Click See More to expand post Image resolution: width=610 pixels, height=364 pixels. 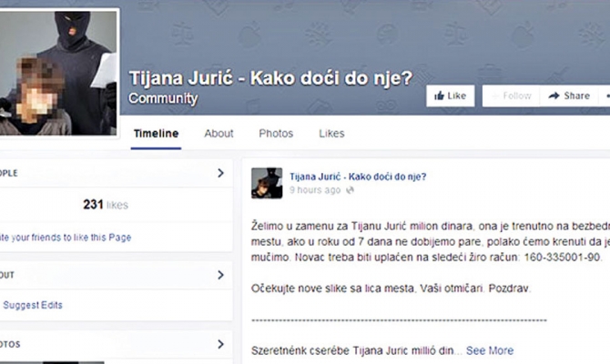pos(490,350)
